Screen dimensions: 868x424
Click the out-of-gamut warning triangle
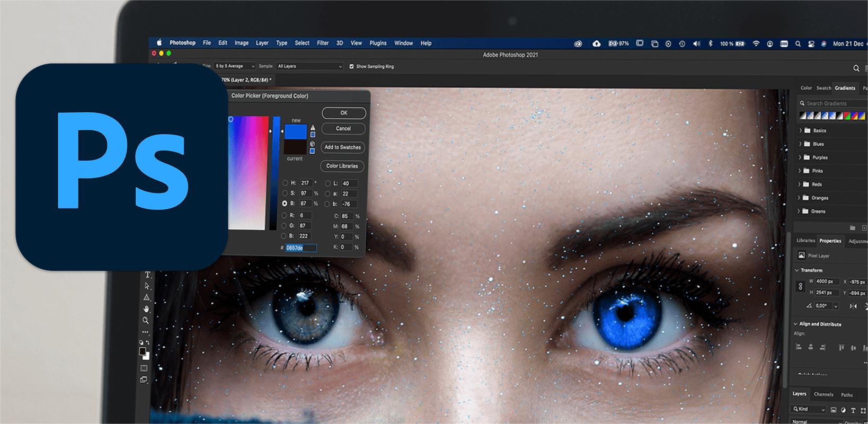coord(313,128)
